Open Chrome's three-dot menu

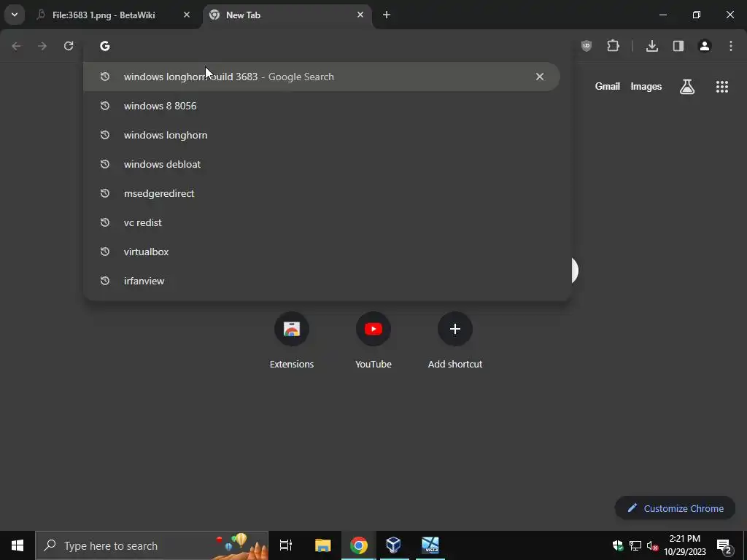(x=731, y=46)
